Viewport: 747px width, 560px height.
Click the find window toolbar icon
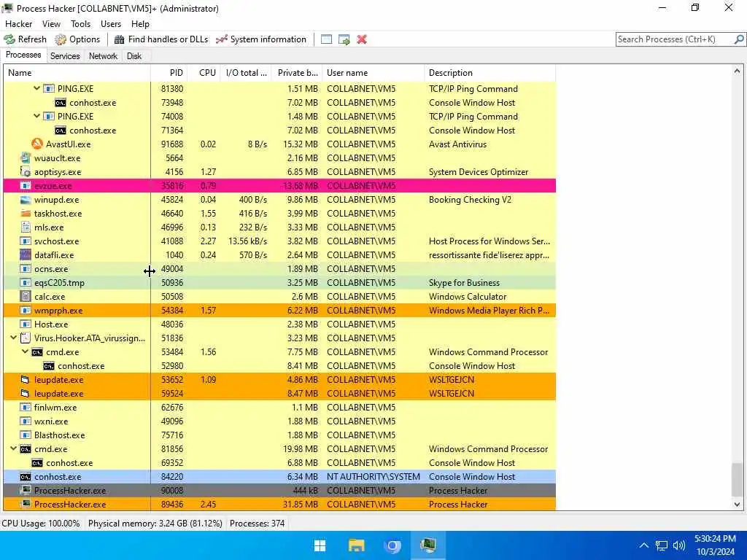(326, 39)
